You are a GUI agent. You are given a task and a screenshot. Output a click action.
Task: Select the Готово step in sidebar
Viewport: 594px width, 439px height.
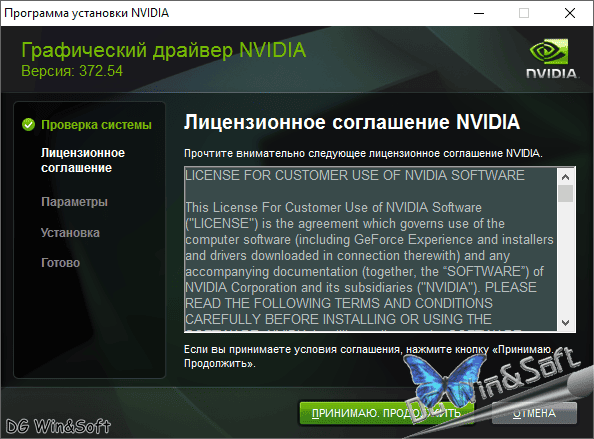coord(60,262)
